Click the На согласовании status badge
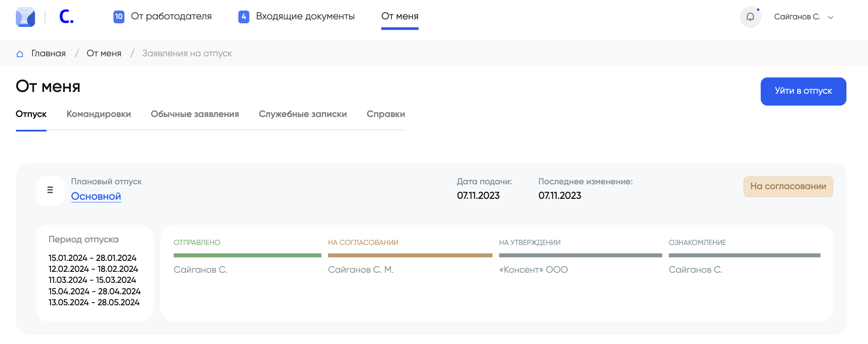This screenshot has width=868, height=344. pyautogui.click(x=788, y=187)
